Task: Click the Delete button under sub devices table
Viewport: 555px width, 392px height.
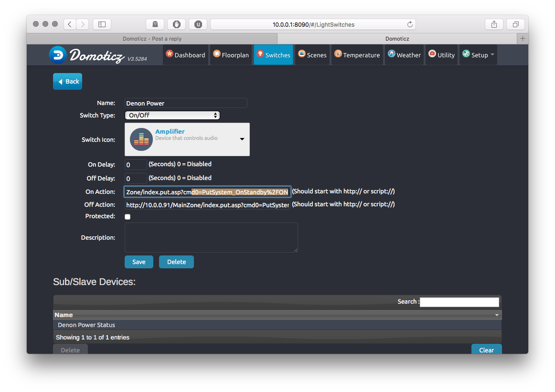Action: (x=70, y=349)
